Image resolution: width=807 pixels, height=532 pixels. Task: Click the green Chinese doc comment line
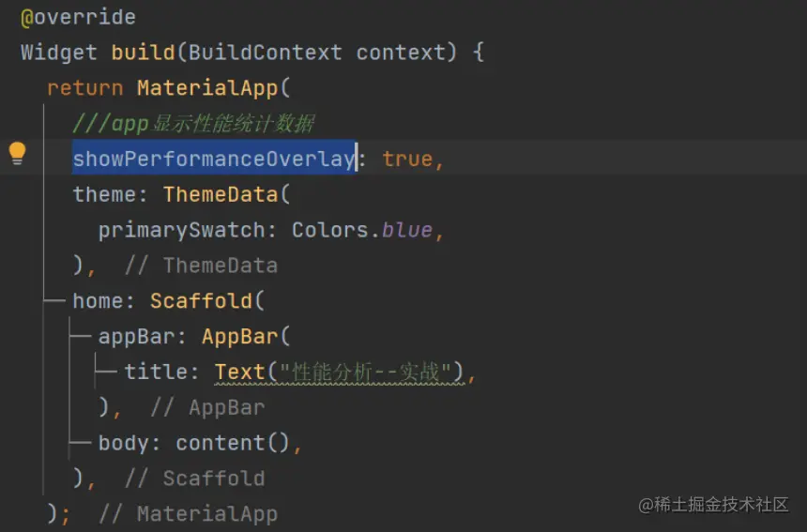[x=193, y=124]
